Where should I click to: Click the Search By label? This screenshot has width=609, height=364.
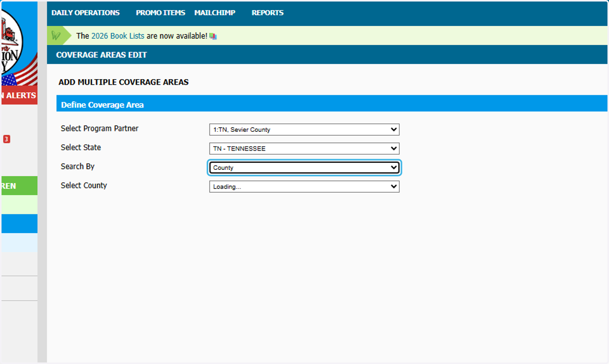(78, 167)
